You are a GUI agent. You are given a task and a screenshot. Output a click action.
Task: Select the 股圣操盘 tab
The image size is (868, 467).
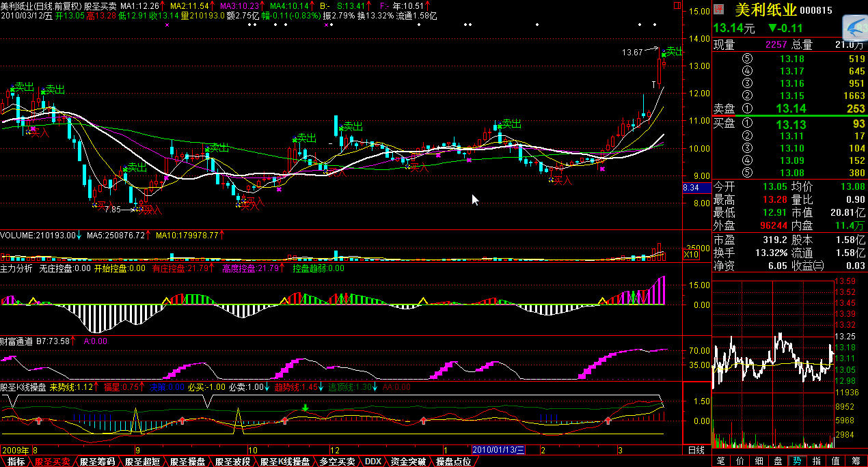pos(187,462)
